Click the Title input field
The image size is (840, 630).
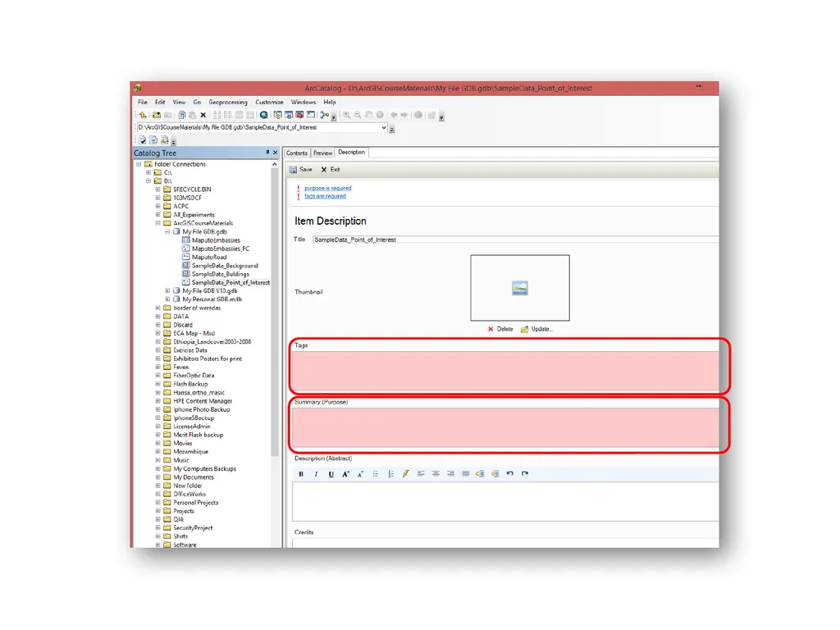point(515,240)
